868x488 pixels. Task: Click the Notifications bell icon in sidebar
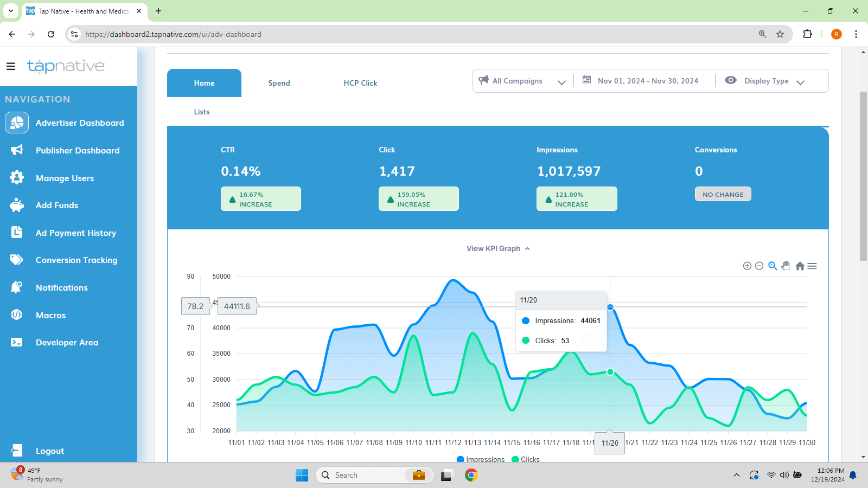(17, 287)
